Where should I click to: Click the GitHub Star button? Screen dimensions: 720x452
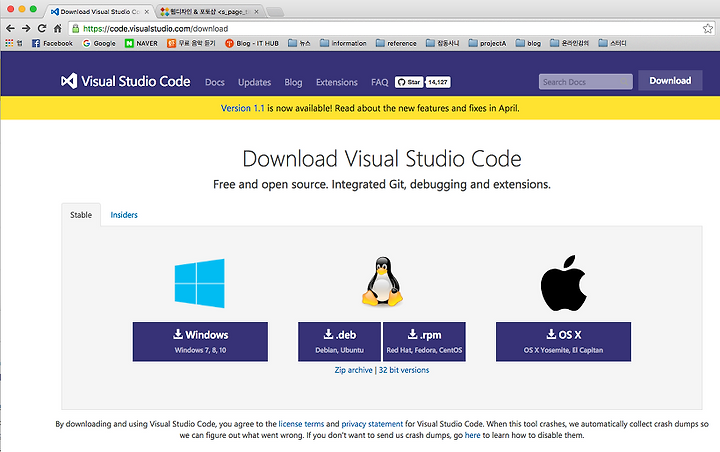coord(409,82)
